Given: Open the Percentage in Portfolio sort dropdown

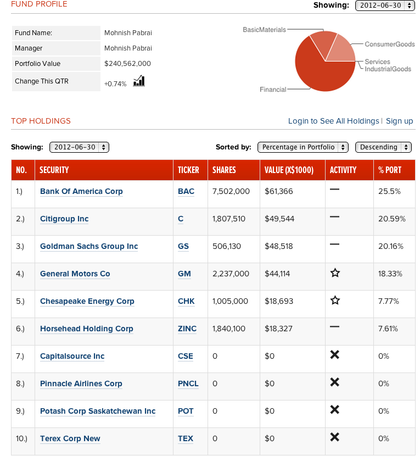Looking at the screenshot, I should (303, 147).
